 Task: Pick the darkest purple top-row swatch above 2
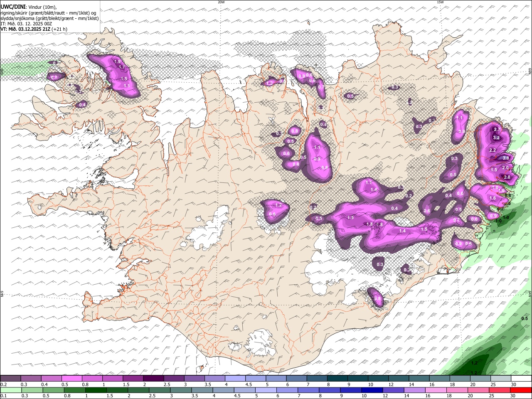pos(153,379)
